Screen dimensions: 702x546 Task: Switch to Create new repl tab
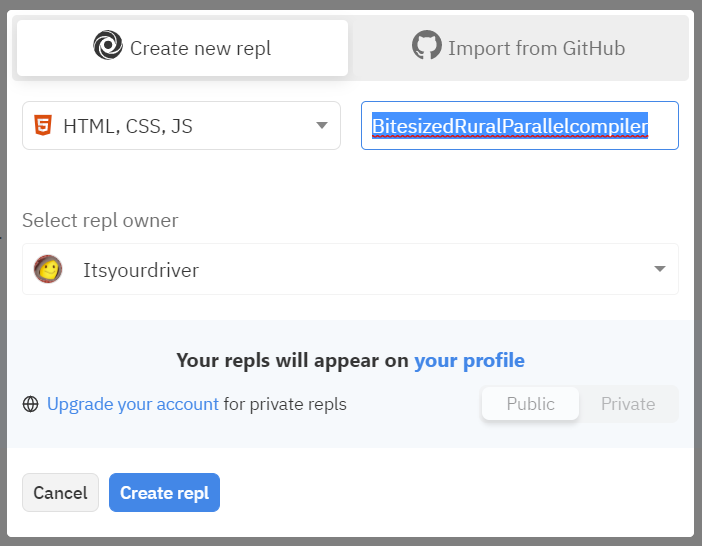tap(183, 48)
